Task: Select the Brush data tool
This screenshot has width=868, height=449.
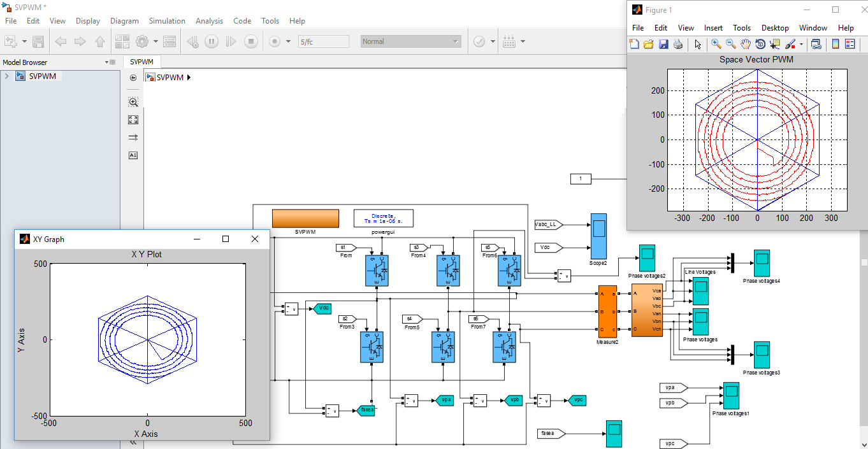Action: click(x=790, y=44)
